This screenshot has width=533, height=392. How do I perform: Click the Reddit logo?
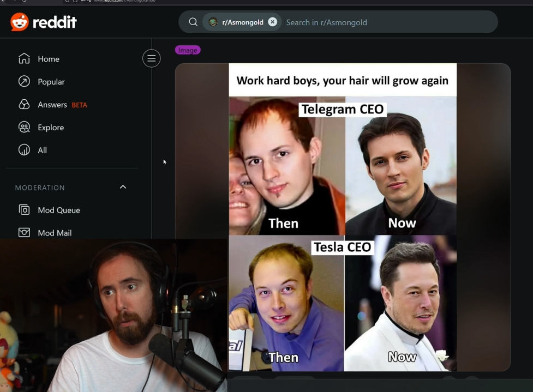coord(44,22)
